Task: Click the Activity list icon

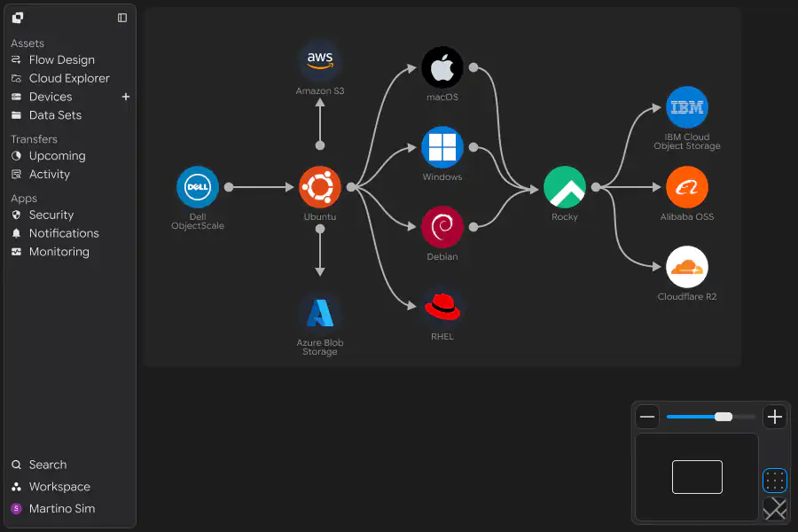Action: [16, 174]
